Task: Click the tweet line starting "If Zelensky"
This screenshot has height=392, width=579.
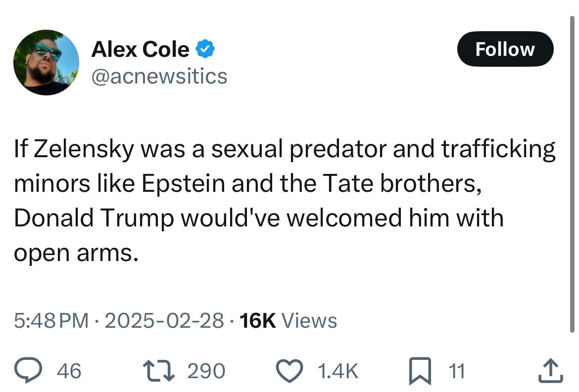Action: pyautogui.click(x=285, y=149)
